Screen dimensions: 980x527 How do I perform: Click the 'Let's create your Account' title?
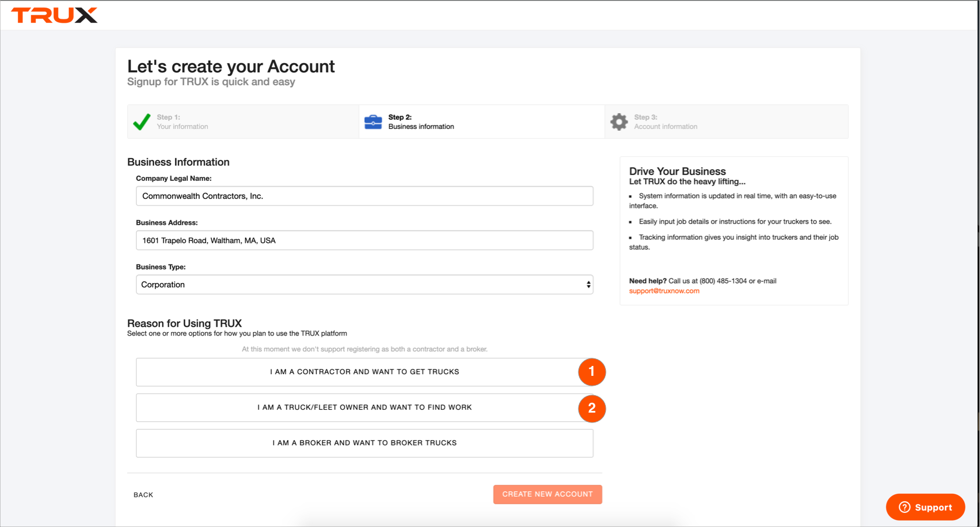point(231,67)
